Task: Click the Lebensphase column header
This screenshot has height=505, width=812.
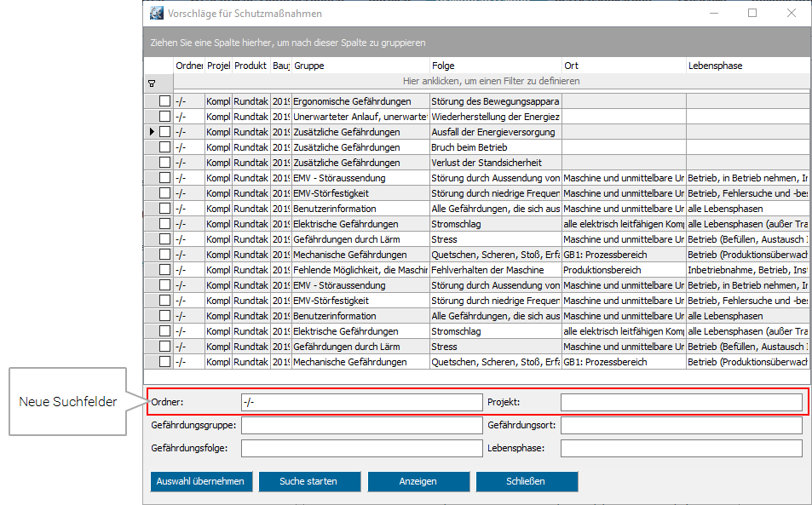Action: (747, 66)
